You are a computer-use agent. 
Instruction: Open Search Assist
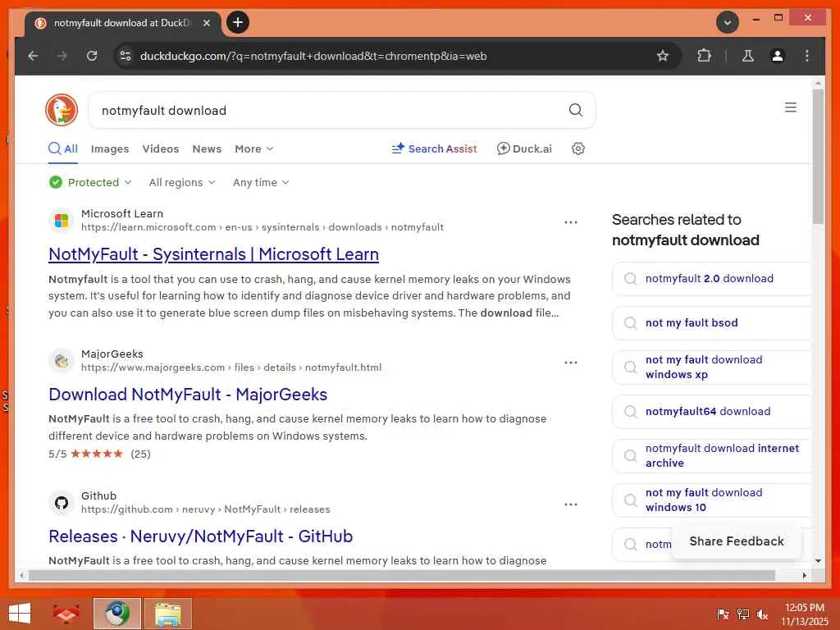click(435, 148)
